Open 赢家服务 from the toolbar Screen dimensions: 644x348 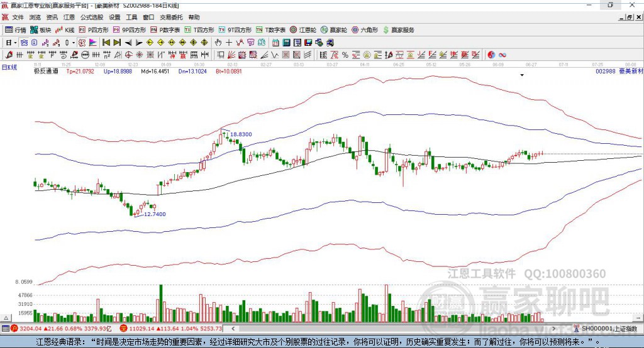[398, 30]
